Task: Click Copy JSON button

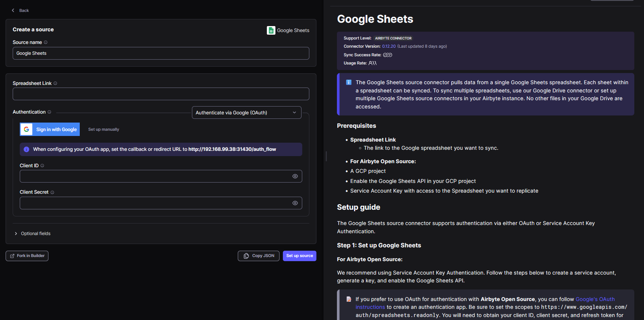Action: coord(259,256)
